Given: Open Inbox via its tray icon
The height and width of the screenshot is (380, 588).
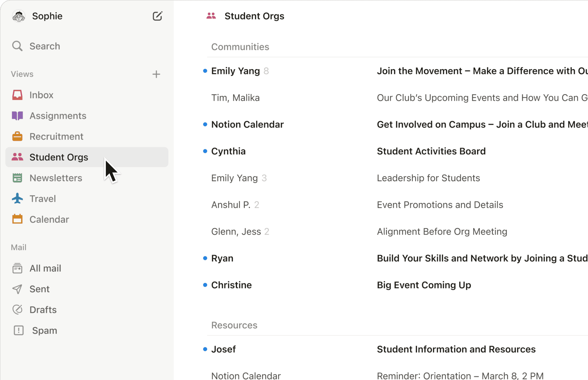Looking at the screenshot, I should pyautogui.click(x=17, y=95).
